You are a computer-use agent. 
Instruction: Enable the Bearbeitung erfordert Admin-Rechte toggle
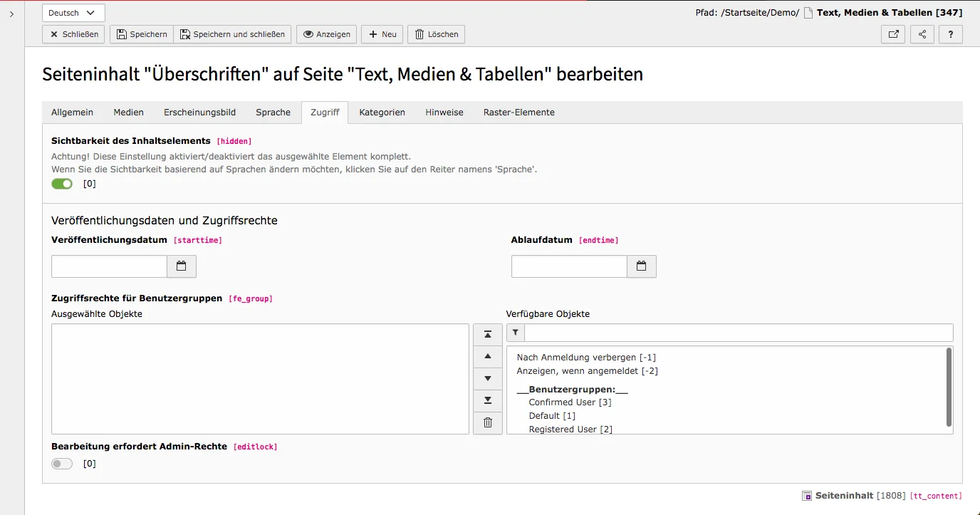pos(61,463)
